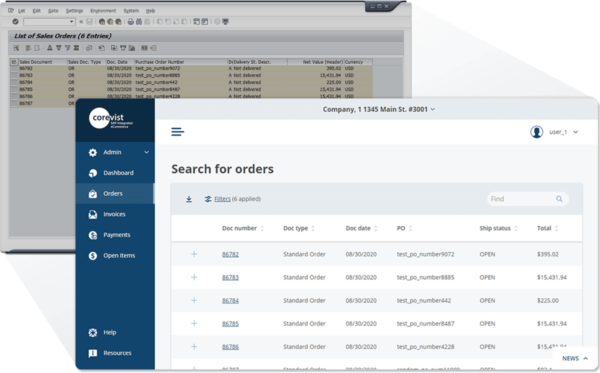Open the SAP List menu
This screenshot has width=600, height=373.
(x=22, y=11)
